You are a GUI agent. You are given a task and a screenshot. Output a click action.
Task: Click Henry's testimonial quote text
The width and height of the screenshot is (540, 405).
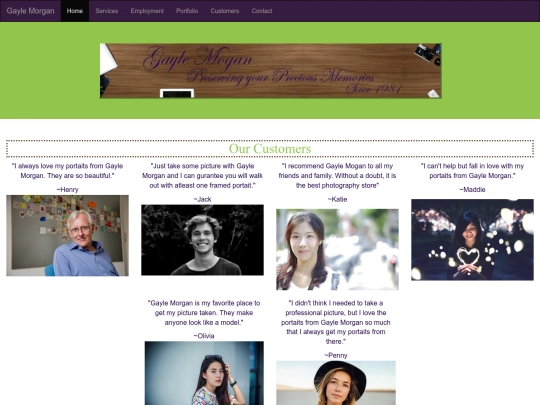tap(68, 171)
